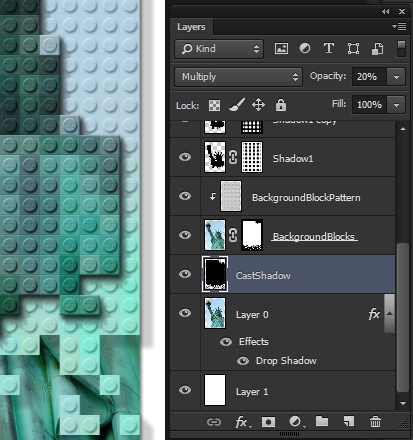
Task: Create new fill or adjustment layer
Action: pos(296,422)
